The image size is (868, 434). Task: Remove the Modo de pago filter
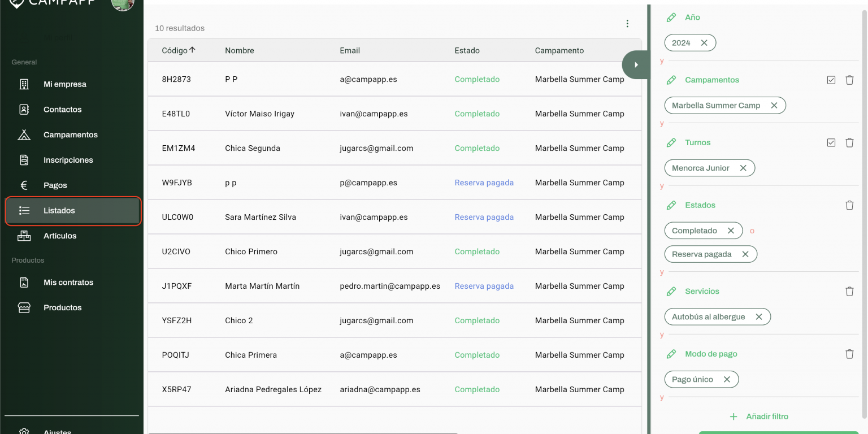tap(849, 354)
